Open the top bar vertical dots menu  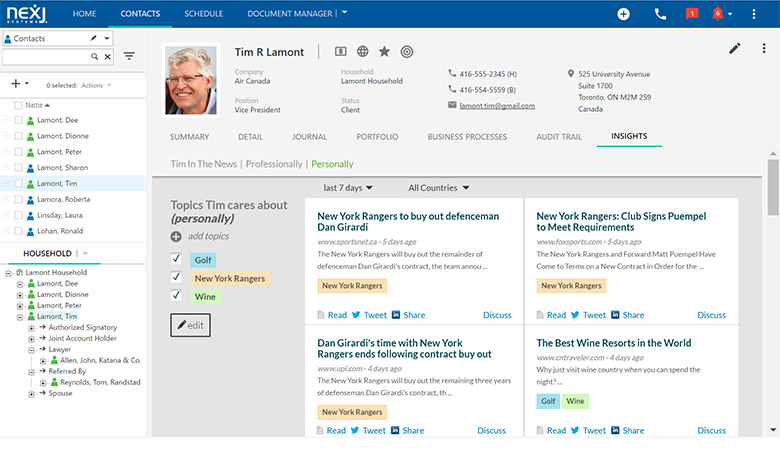click(x=754, y=14)
